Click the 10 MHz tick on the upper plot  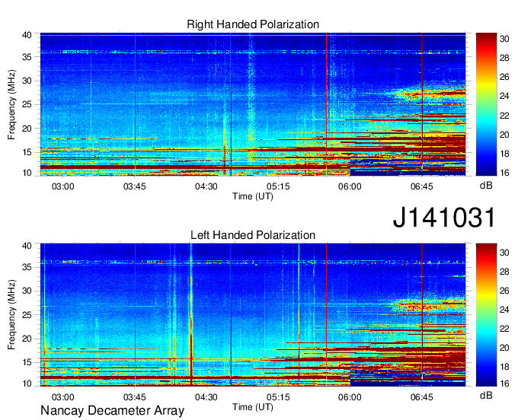(x=27, y=173)
